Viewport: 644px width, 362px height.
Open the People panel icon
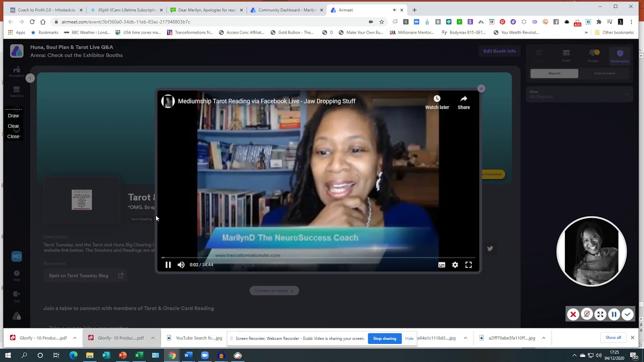pyautogui.click(x=593, y=56)
